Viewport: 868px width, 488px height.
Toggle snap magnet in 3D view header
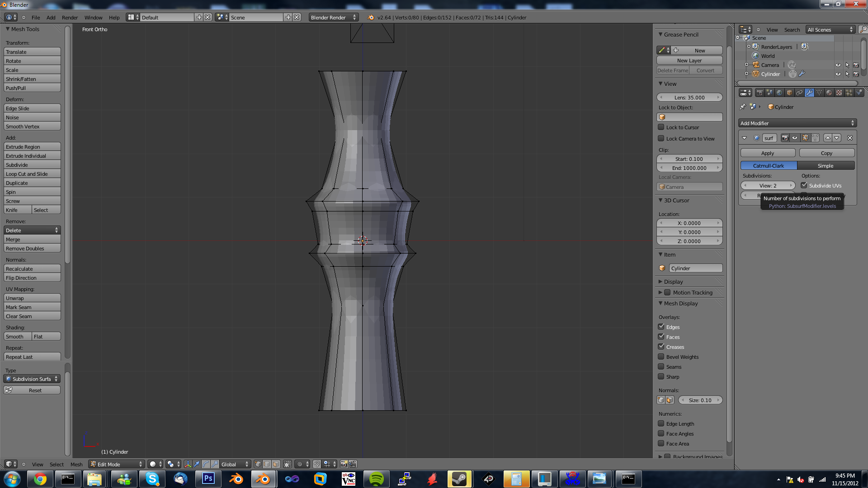click(317, 464)
